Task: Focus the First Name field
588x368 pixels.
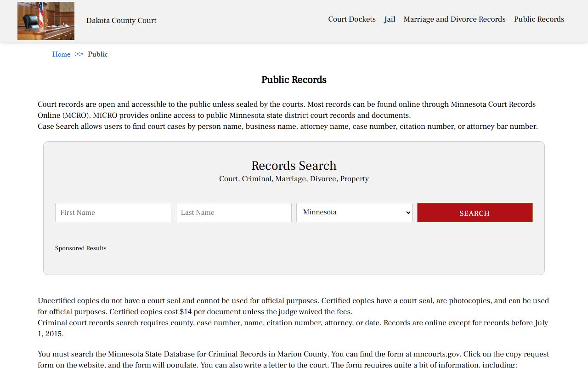Action: tap(113, 213)
